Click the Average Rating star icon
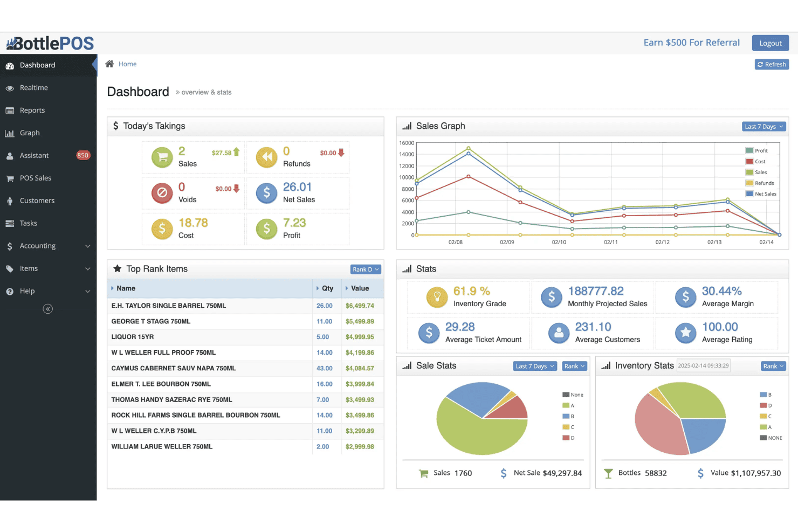The image size is (798, 532). pos(686,333)
